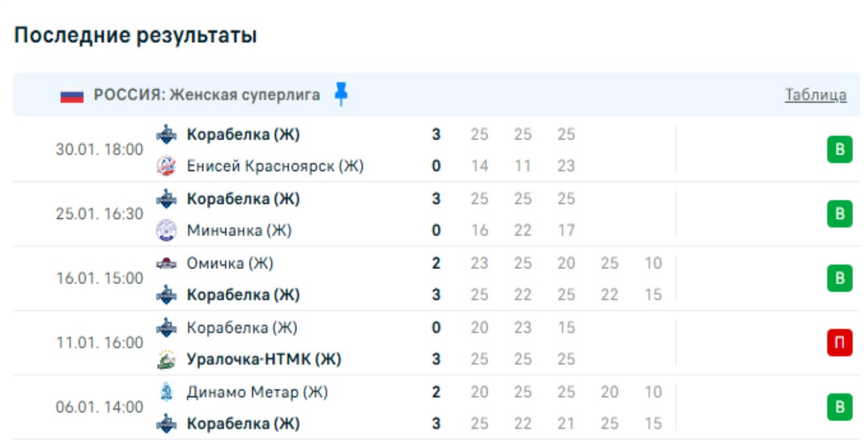Click the Уралочка-НТМК team logo
The image size is (868, 440).
pos(166,360)
